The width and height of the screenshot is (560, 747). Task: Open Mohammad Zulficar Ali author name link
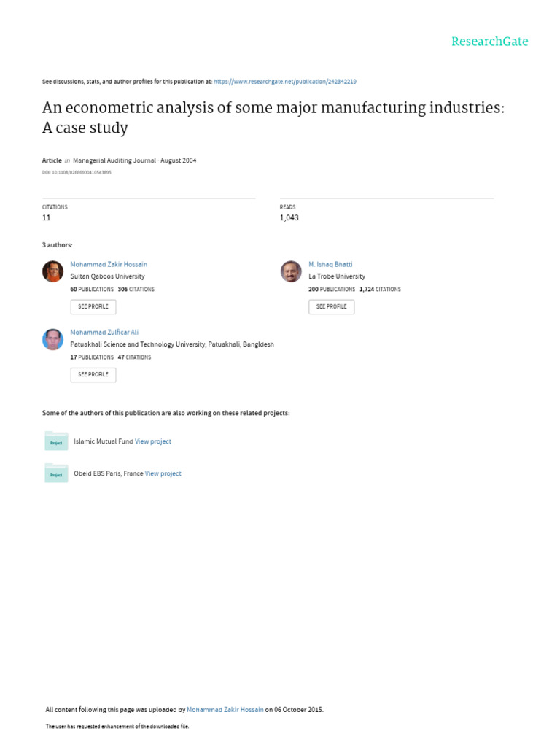coord(104,332)
